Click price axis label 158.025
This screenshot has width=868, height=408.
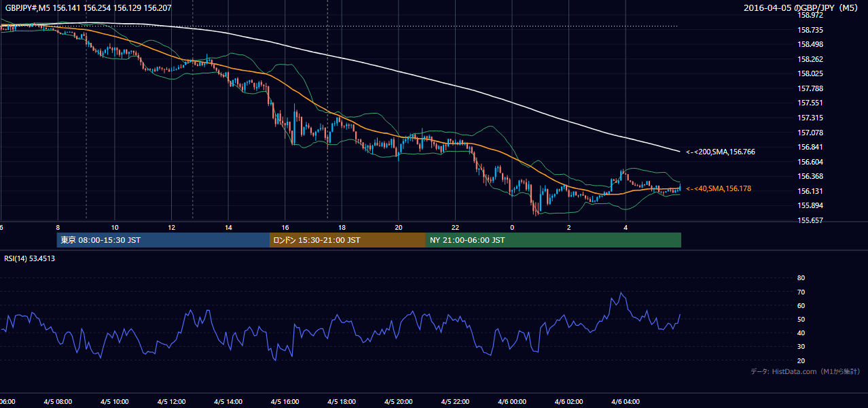810,73
